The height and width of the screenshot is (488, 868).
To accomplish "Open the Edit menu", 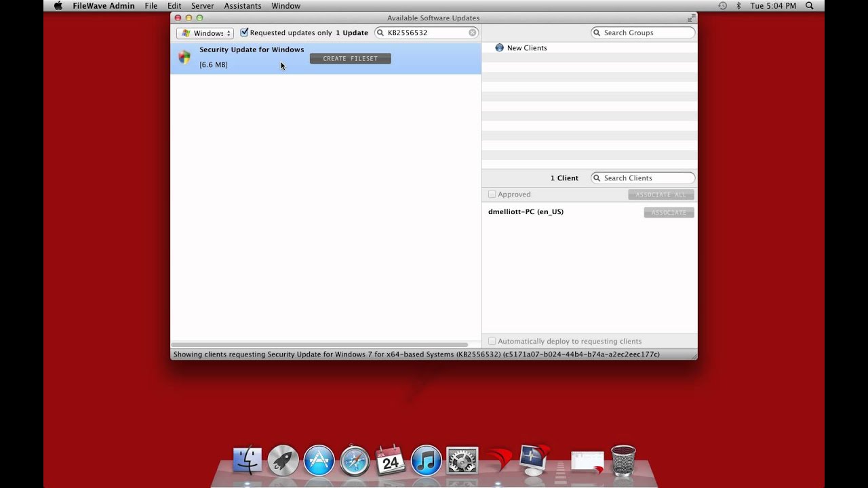I will 174,5.
